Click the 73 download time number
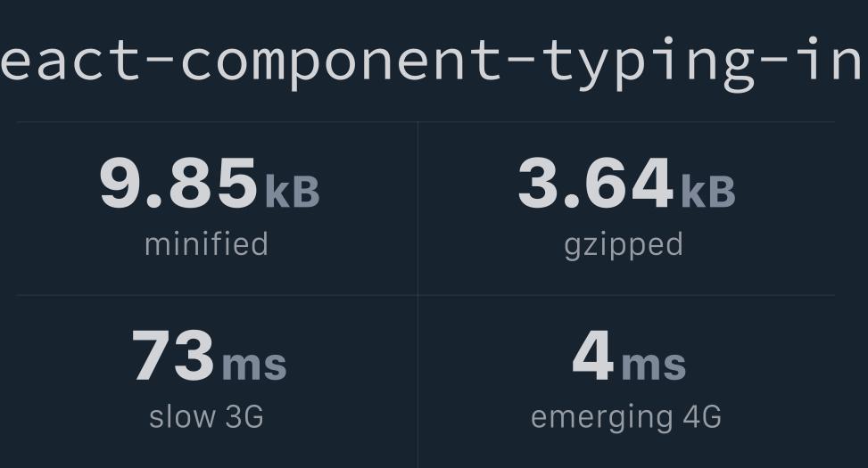 [173, 355]
